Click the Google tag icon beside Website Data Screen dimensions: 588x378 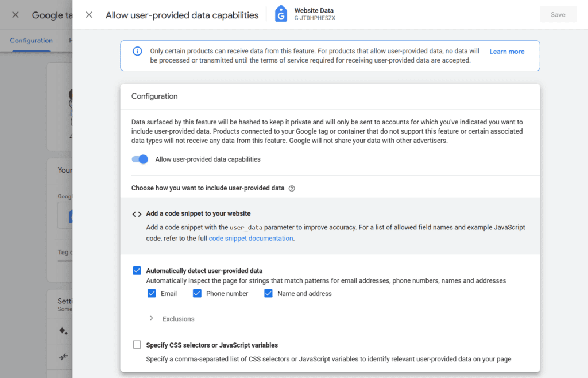click(281, 14)
